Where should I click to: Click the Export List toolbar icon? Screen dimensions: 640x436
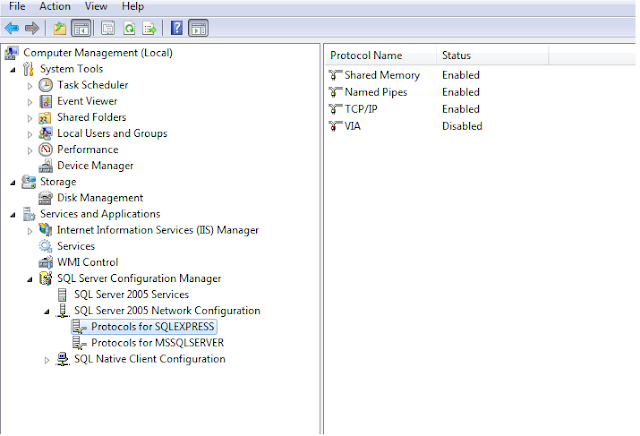149,28
